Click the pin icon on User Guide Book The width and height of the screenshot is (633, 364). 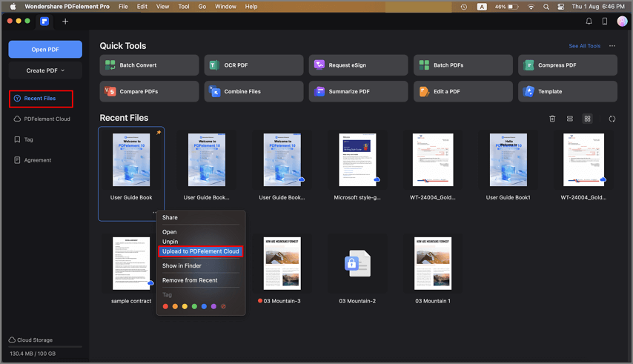(x=159, y=133)
